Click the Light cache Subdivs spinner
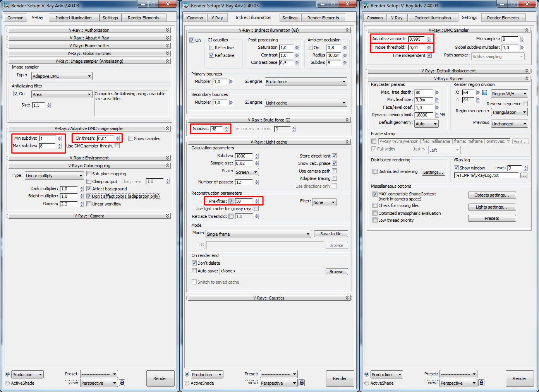Image resolution: width=539 pixels, height=392 pixels. click(256, 156)
